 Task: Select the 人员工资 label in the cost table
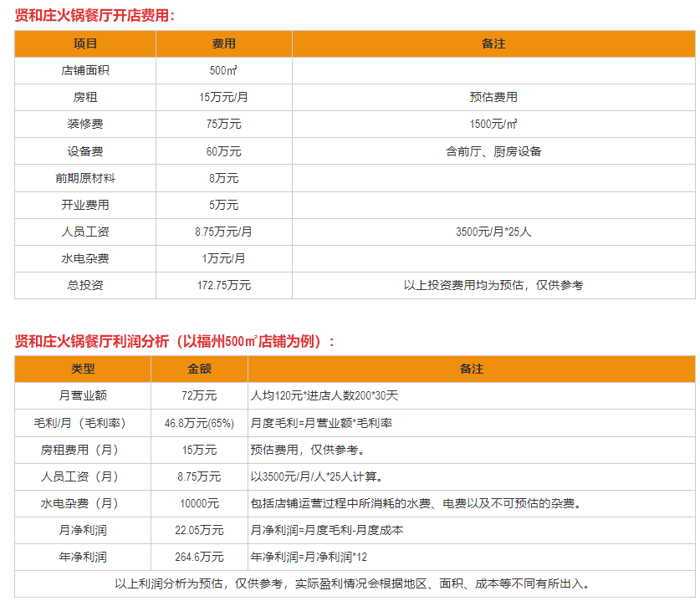85,232
